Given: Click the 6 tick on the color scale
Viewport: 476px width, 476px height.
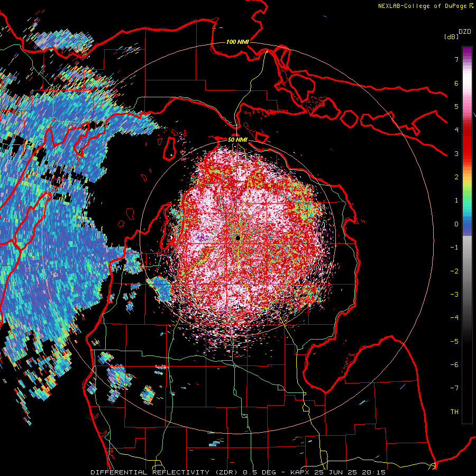Looking at the screenshot, I should [x=456, y=83].
